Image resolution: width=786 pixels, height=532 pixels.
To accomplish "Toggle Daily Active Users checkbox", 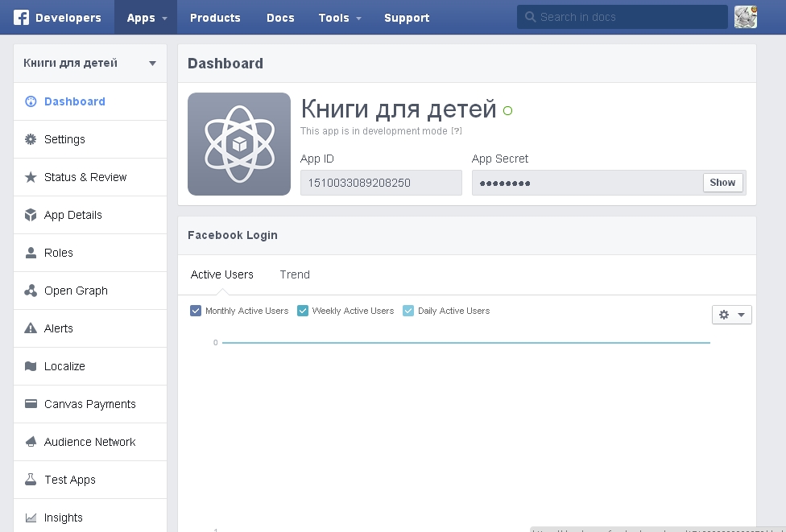I will [408, 311].
